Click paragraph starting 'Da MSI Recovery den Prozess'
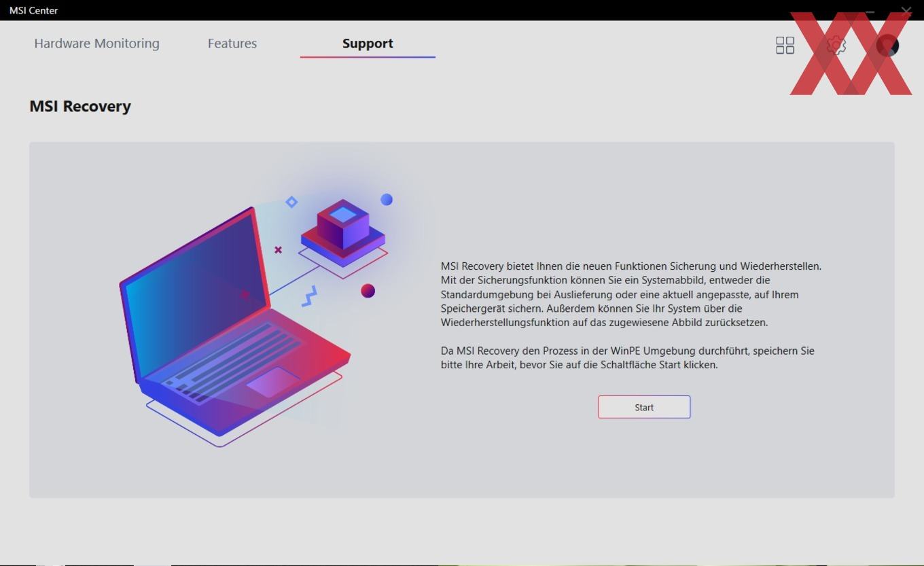This screenshot has height=566, width=924. (628, 358)
